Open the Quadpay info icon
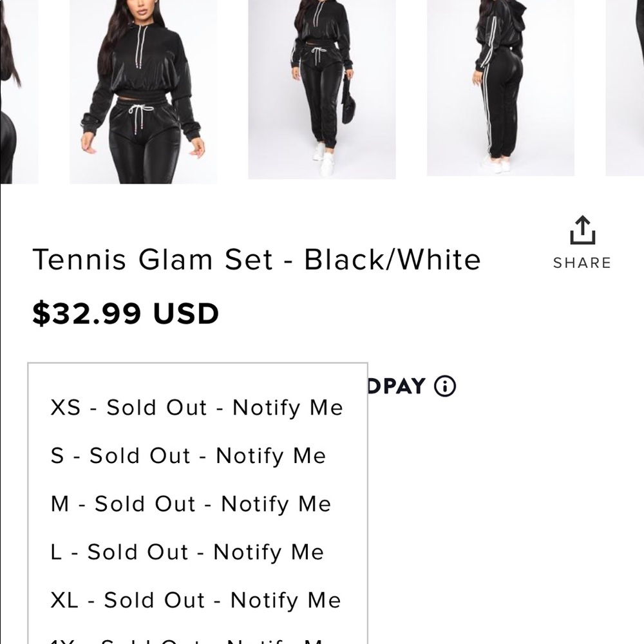This screenshot has height=644, width=644. click(445, 386)
